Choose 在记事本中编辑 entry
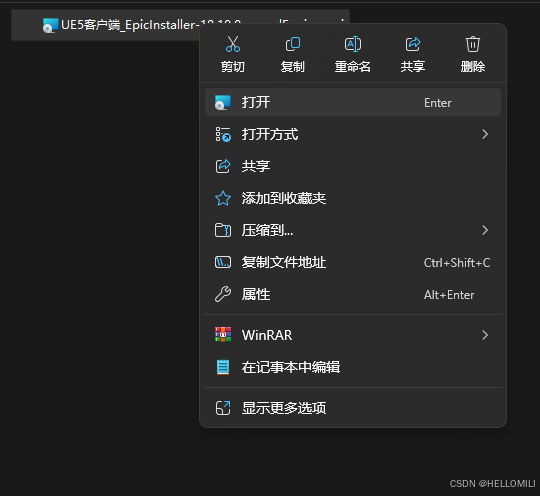 (353, 367)
